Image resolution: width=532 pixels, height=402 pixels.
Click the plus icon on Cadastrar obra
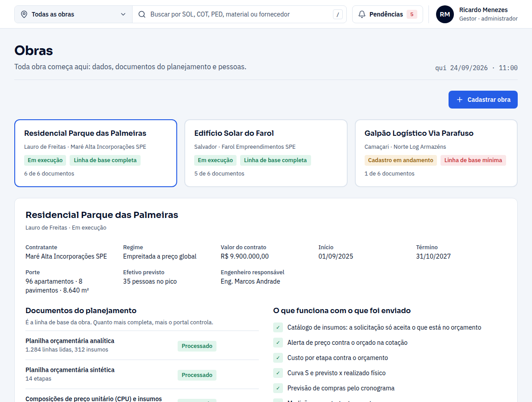point(459,100)
